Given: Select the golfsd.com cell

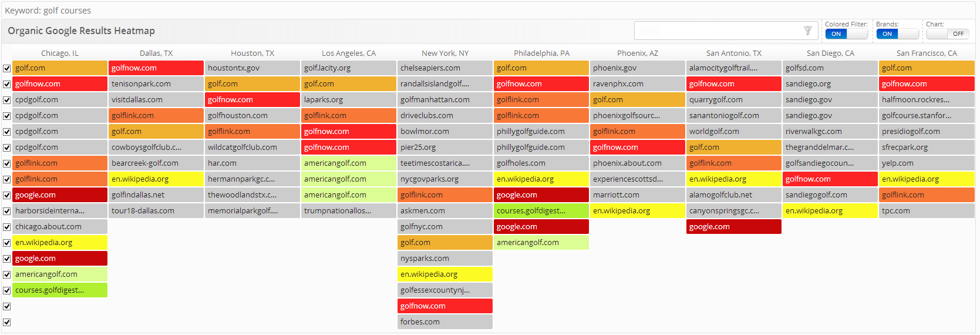Looking at the screenshot, I should (x=830, y=68).
